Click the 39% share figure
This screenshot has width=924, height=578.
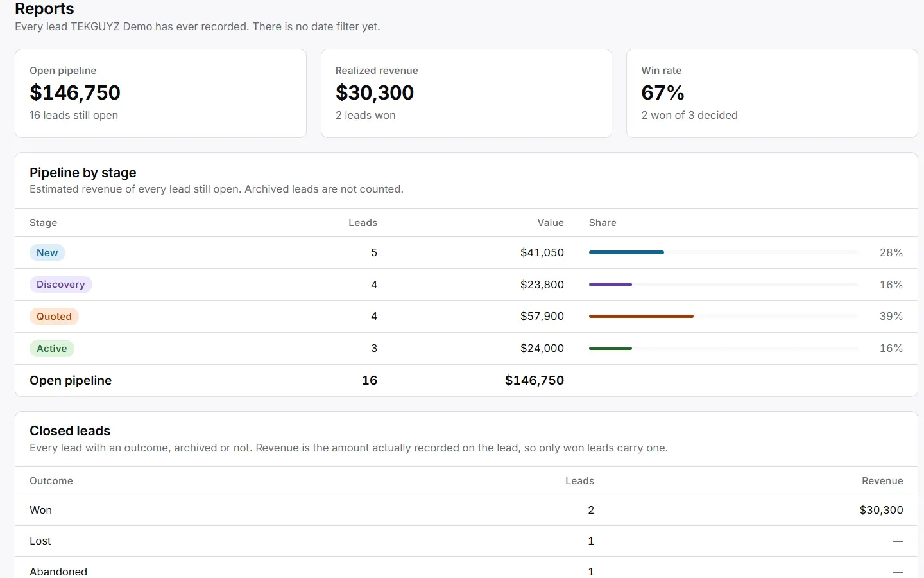pos(891,317)
